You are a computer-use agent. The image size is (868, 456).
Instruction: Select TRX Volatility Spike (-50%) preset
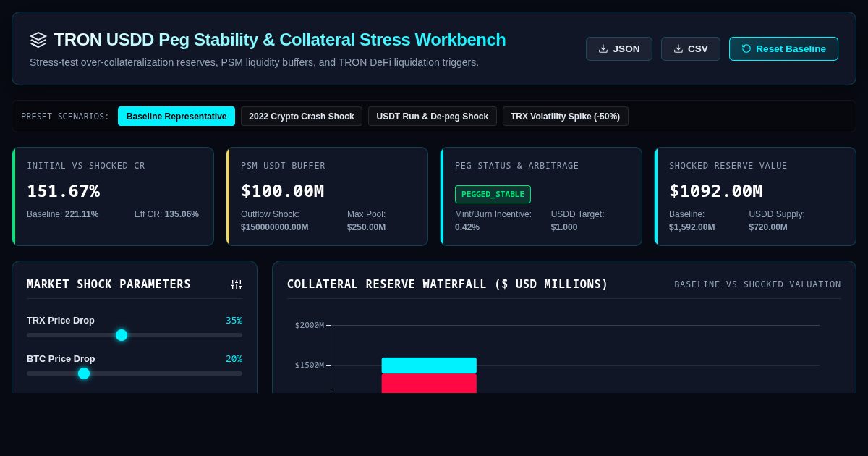pyautogui.click(x=566, y=117)
